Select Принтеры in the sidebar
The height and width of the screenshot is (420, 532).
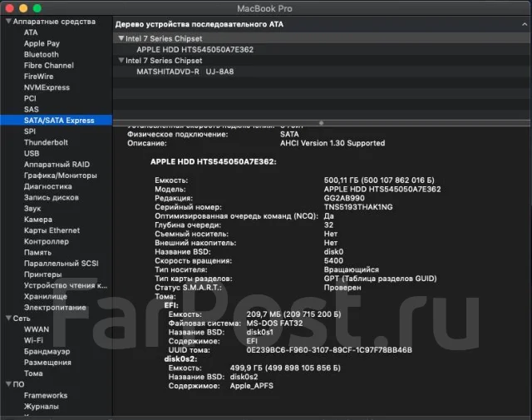(42, 274)
